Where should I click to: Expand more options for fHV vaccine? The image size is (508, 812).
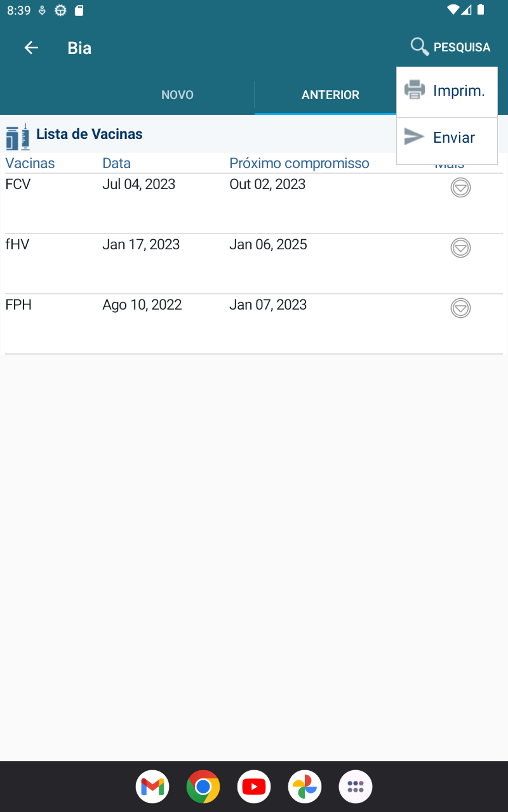tap(460, 248)
